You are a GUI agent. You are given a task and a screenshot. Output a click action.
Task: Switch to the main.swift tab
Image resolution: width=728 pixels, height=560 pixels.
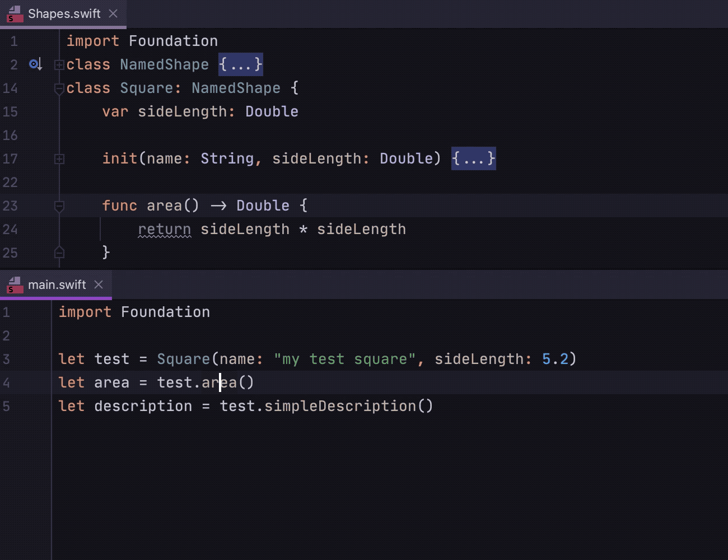tap(56, 285)
